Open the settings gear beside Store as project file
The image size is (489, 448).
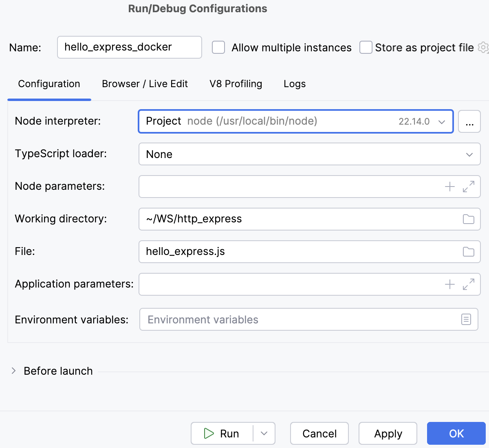click(482, 47)
